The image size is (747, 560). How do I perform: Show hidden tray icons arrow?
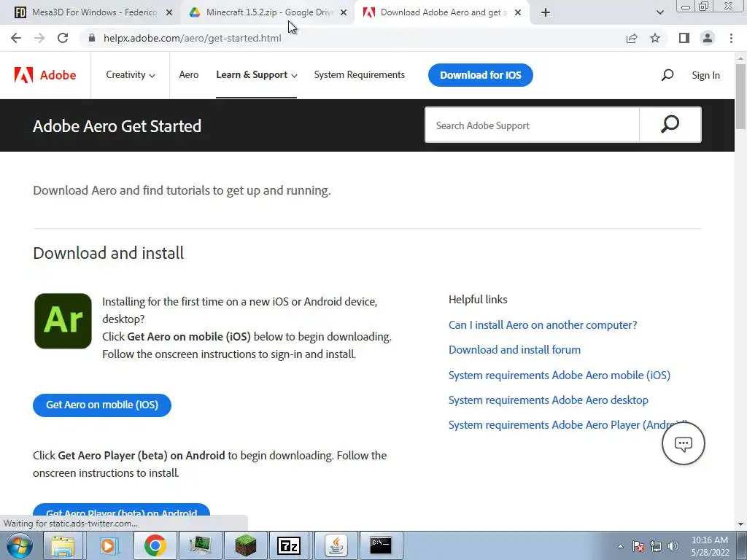click(620, 546)
